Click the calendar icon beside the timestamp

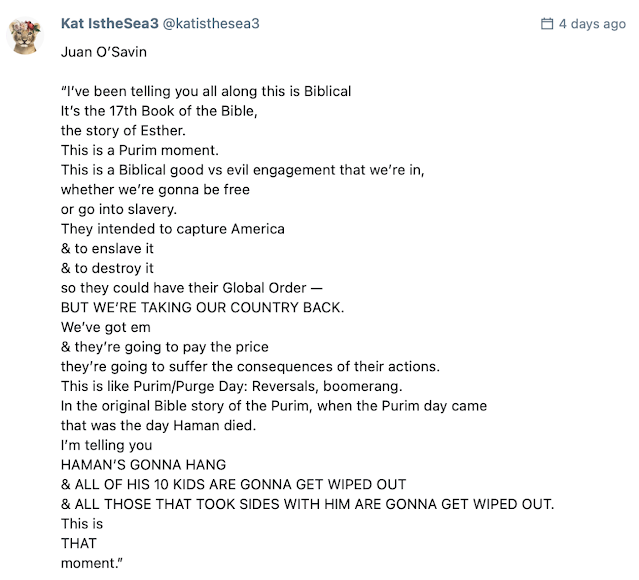(x=547, y=24)
